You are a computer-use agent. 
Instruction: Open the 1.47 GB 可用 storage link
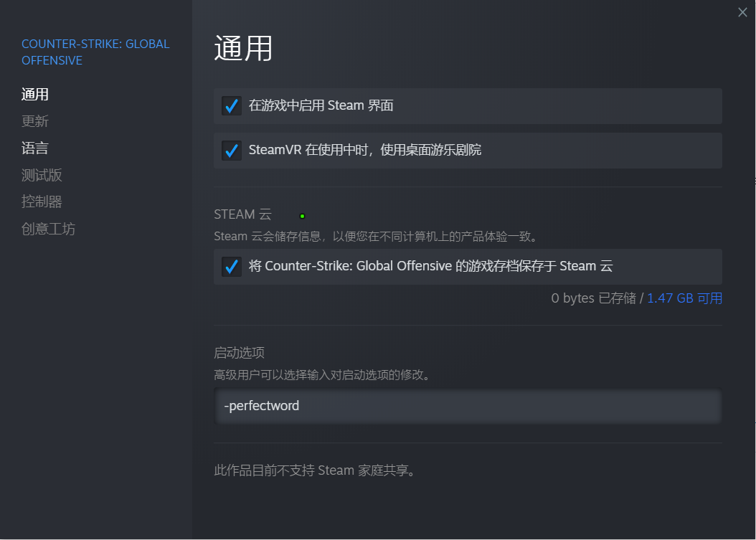click(684, 298)
